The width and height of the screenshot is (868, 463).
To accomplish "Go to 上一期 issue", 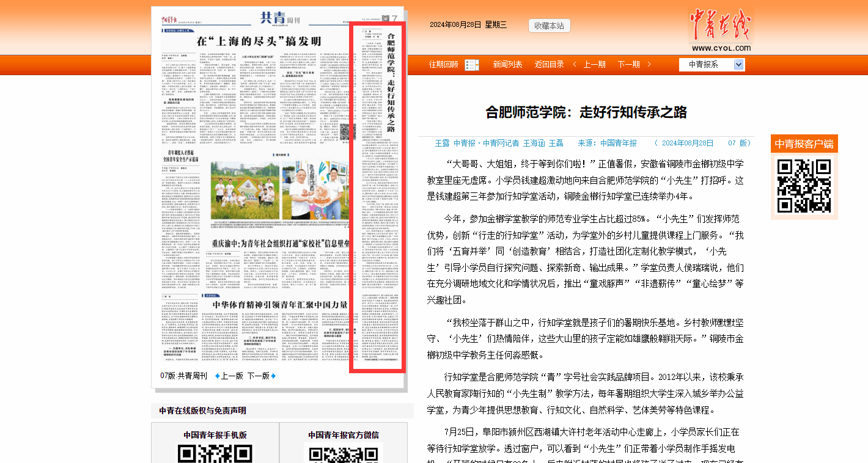I will pos(594,64).
